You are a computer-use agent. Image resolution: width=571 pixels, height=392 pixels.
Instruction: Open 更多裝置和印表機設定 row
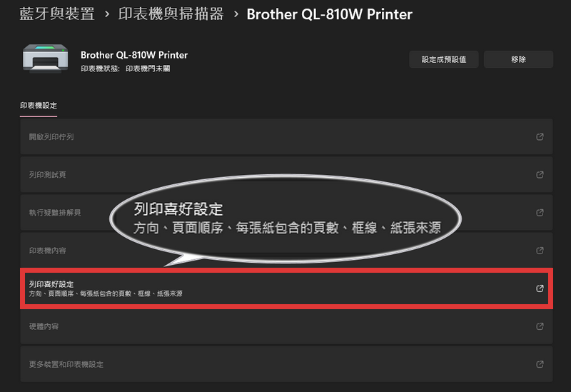click(x=286, y=364)
